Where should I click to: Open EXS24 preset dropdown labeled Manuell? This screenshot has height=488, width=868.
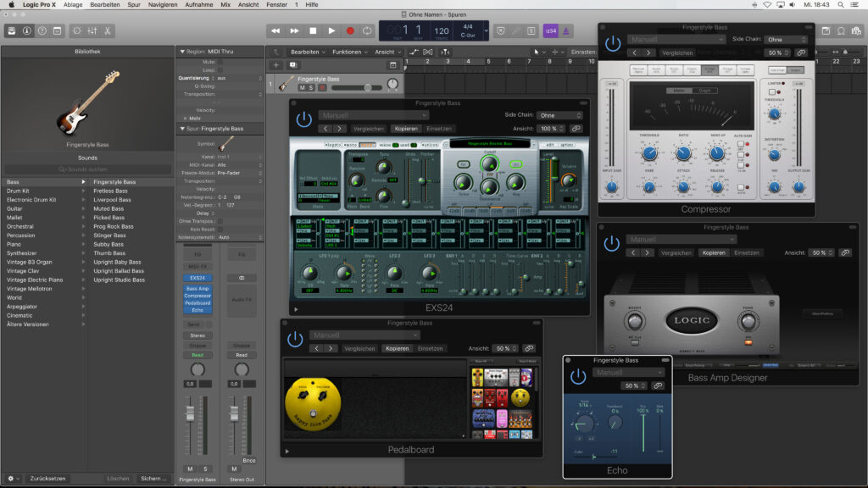[374, 115]
